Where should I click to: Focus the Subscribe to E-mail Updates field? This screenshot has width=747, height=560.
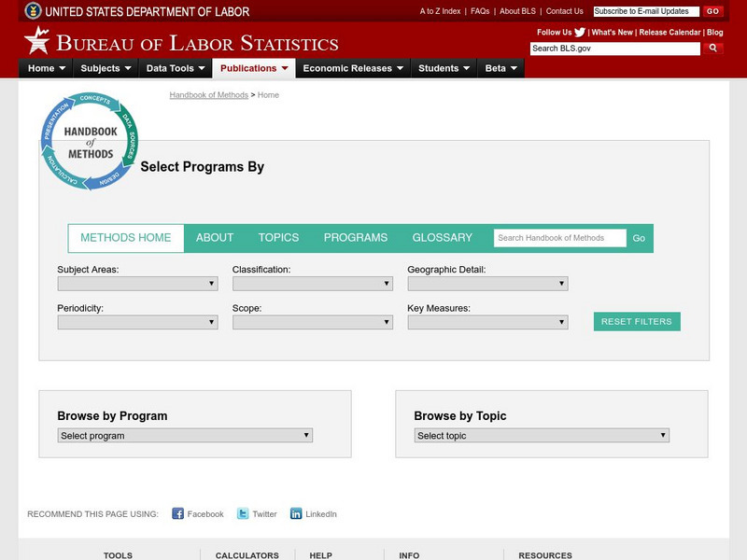646,11
